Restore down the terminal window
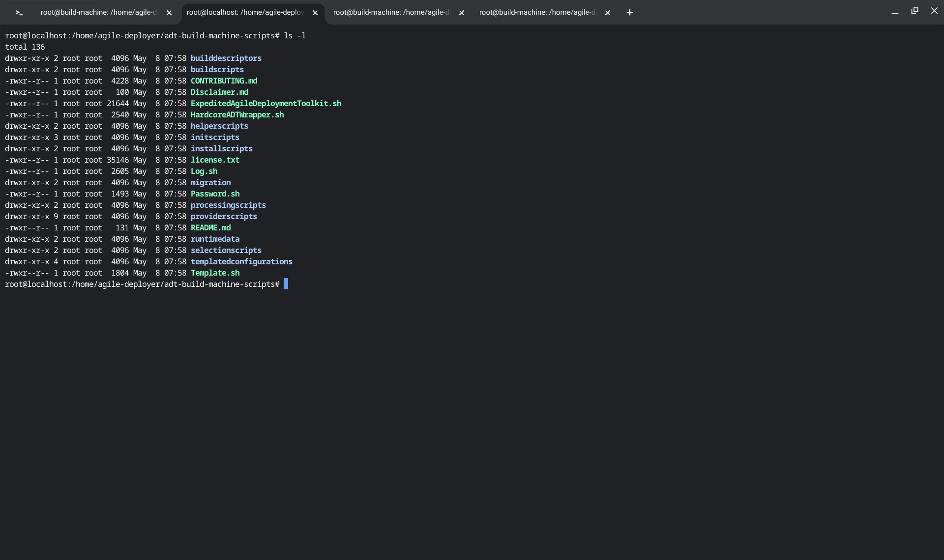944x560 pixels. coord(914,11)
